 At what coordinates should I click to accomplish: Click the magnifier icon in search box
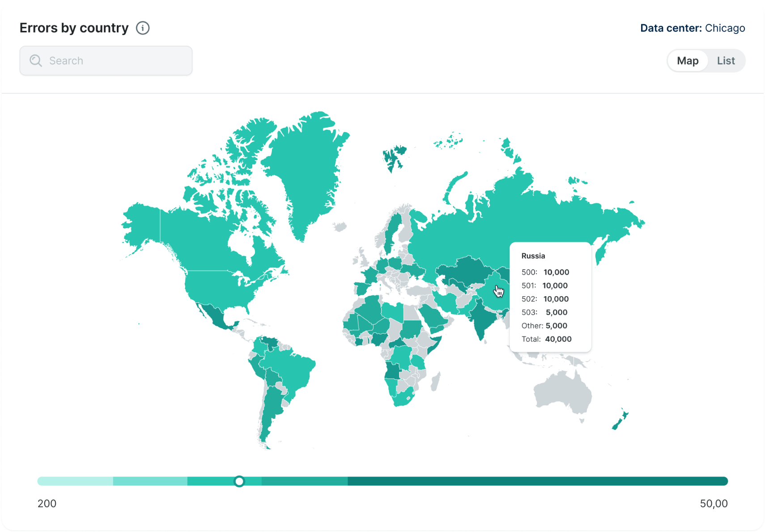(36, 61)
